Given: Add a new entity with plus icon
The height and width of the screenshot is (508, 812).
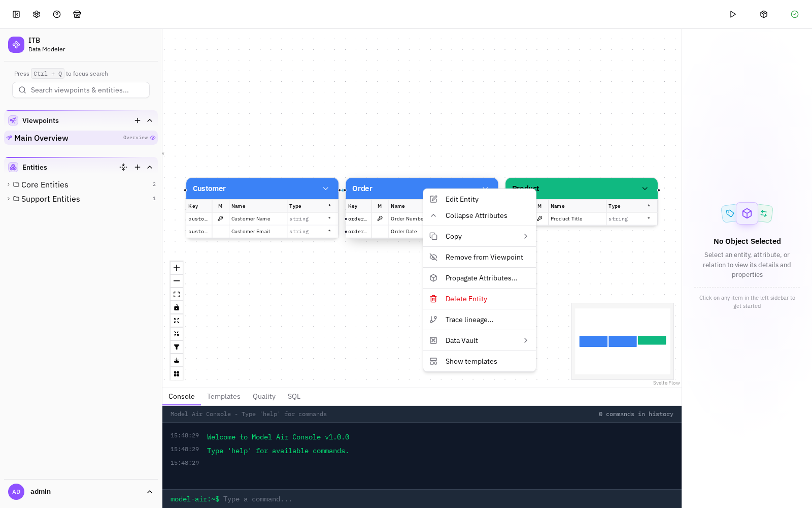Looking at the screenshot, I should tap(138, 167).
